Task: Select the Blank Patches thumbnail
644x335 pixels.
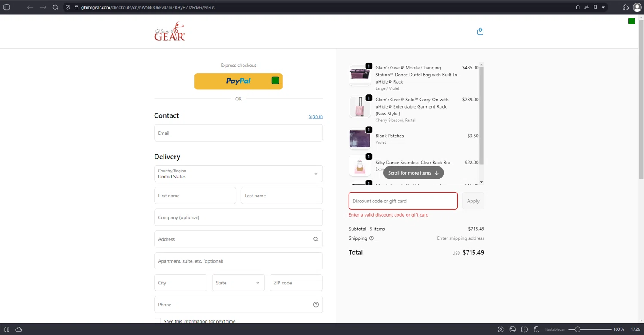Action: [x=360, y=139]
